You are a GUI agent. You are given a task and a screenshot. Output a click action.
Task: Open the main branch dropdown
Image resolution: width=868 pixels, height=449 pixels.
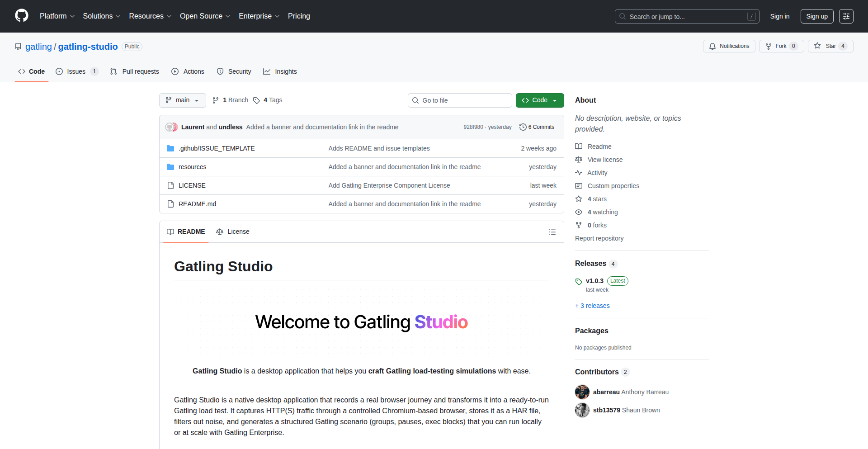(x=182, y=100)
